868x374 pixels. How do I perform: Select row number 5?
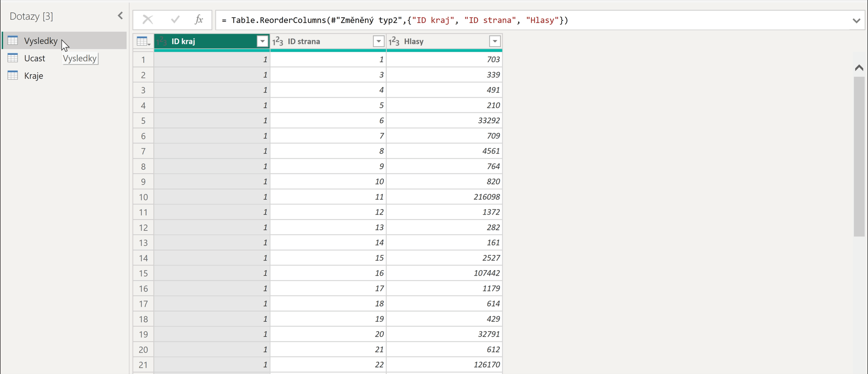click(x=143, y=120)
